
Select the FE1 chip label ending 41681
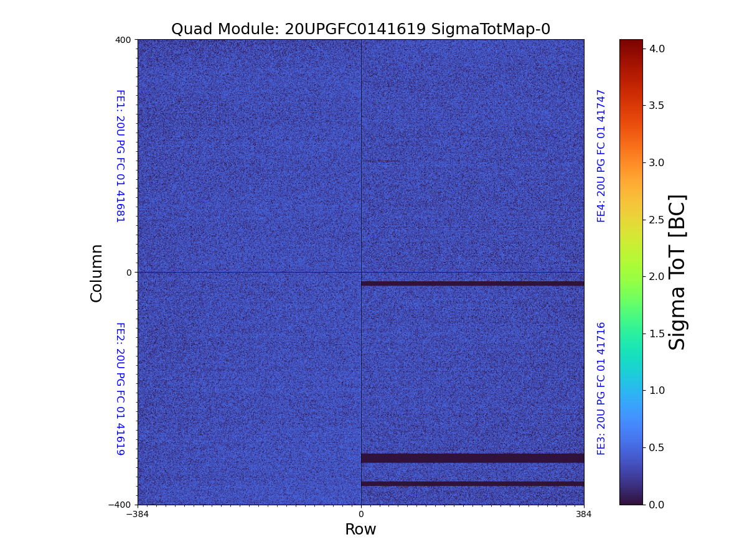coord(120,156)
